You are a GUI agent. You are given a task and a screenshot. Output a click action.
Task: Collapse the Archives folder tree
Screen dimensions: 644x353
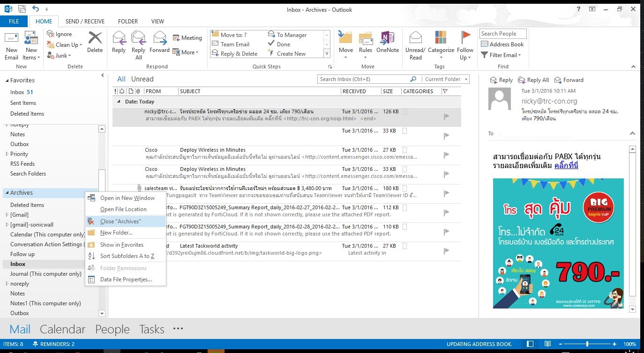7,193
